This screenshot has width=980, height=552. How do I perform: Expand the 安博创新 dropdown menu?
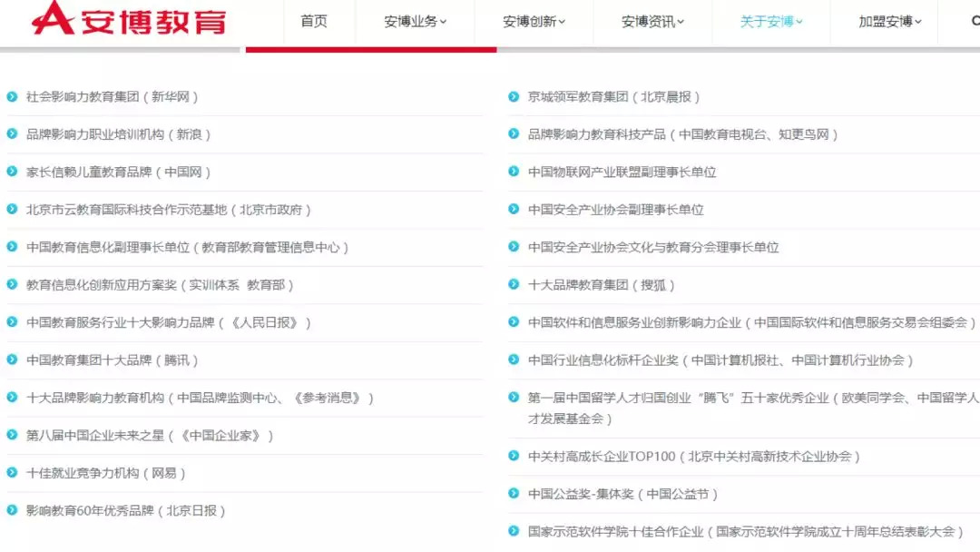coord(534,22)
